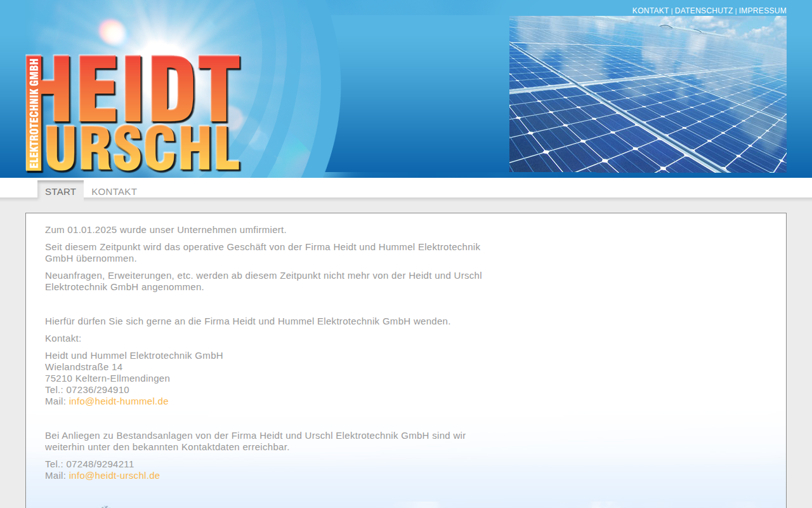Viewport: 812px width, 508px height.
Task: Click the 'Kontakt:' label text
Action: tap(63, 338)
